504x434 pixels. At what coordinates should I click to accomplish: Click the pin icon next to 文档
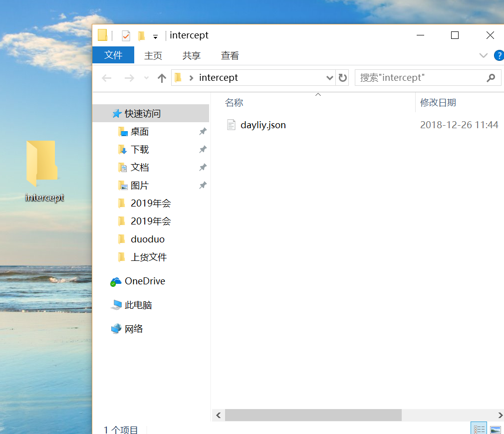[x=203, y=168]
